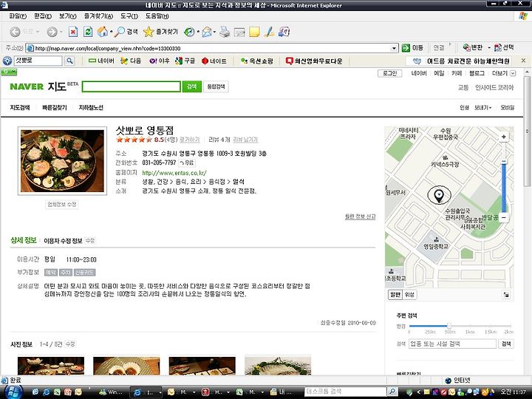The height and width of the screenshot is (399, 532).
Task: Click the 업종 또는 시설 검색 input
Action: tap(452, 344)
